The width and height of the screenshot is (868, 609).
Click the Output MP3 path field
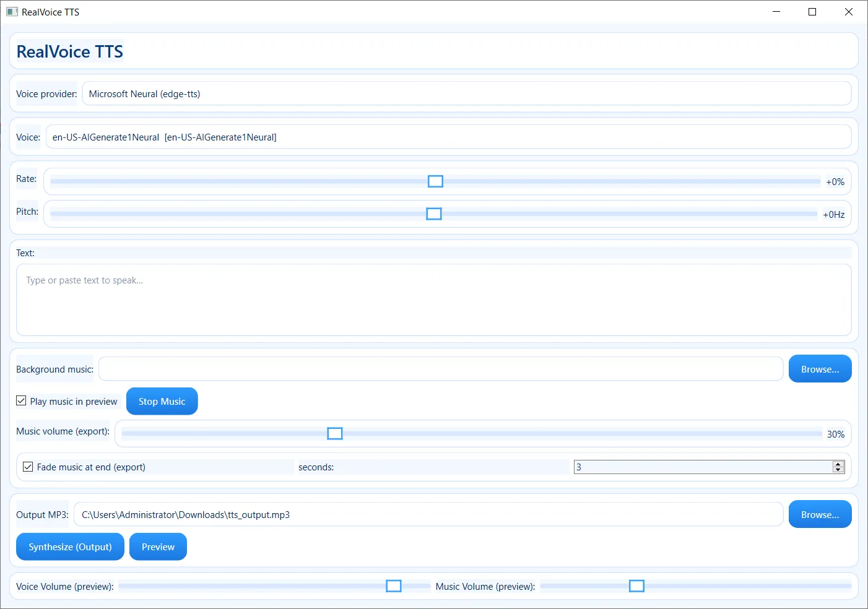tap(428, 514)
